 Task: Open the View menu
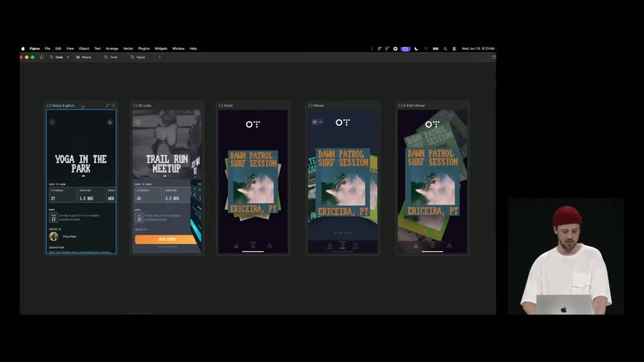click(70, 48)
